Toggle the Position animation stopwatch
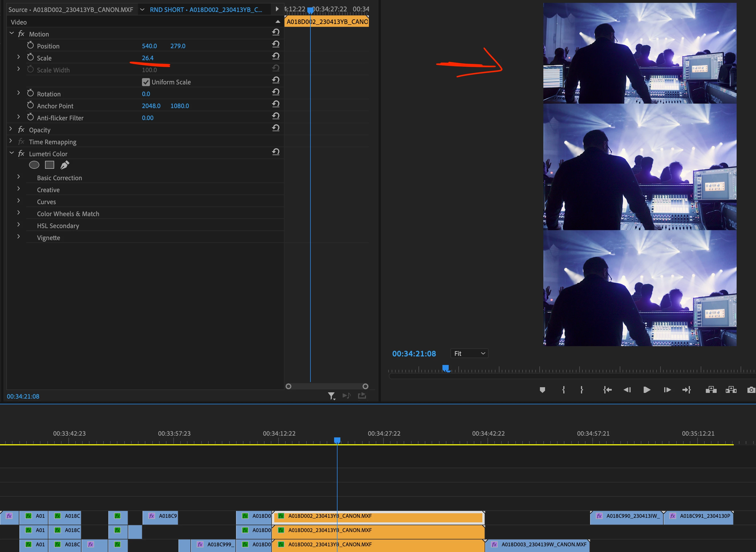The height and width of the screenshot is (552, 756). pos(31,45)
